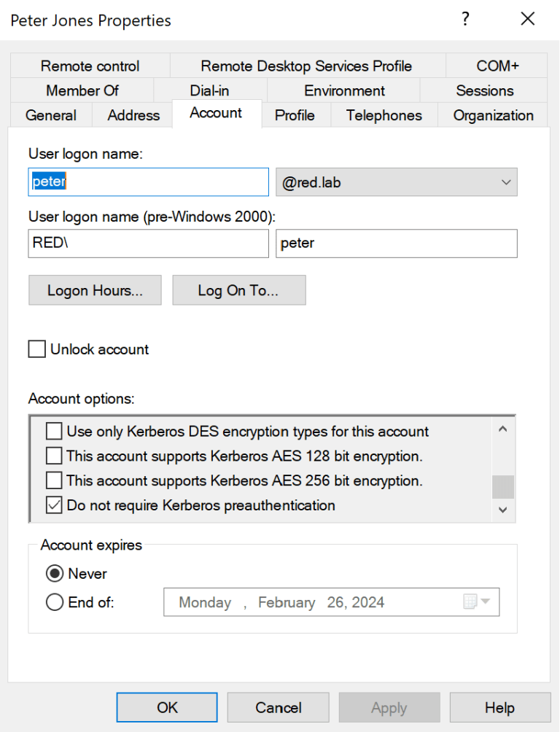Image resolution: width=560 pixels, height=732 pixels.
Task: Enable Kerberos AES 128 bit encryption
Action: point(54,456)
